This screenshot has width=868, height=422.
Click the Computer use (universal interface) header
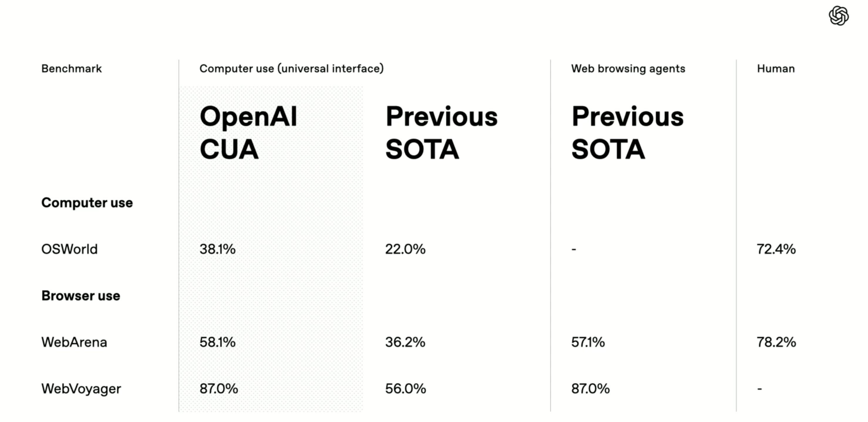coord(292,68)
